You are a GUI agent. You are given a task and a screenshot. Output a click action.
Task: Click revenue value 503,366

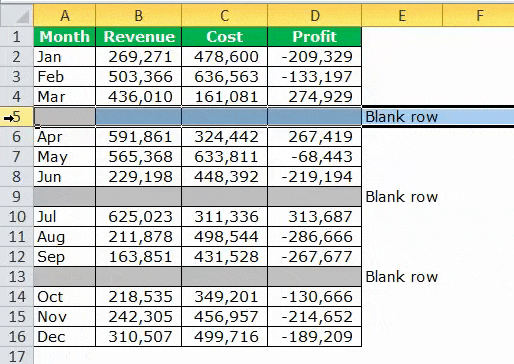(x=138, y=77)
